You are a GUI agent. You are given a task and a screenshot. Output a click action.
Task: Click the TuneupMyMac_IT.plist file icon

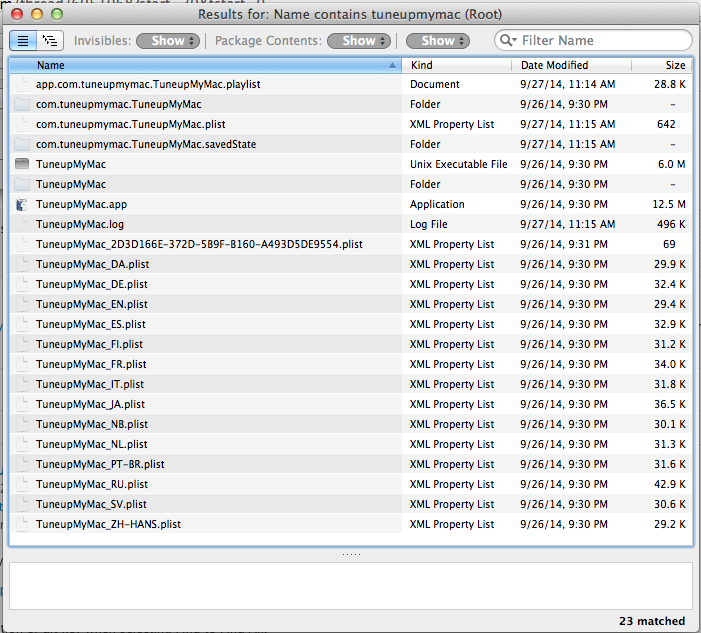(x=21, y=384)
